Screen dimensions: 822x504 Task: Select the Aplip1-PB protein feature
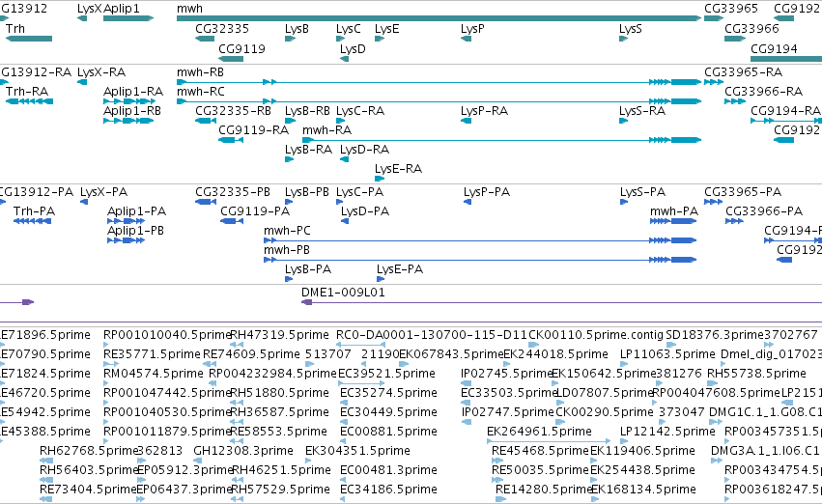[x=126, y=241]
